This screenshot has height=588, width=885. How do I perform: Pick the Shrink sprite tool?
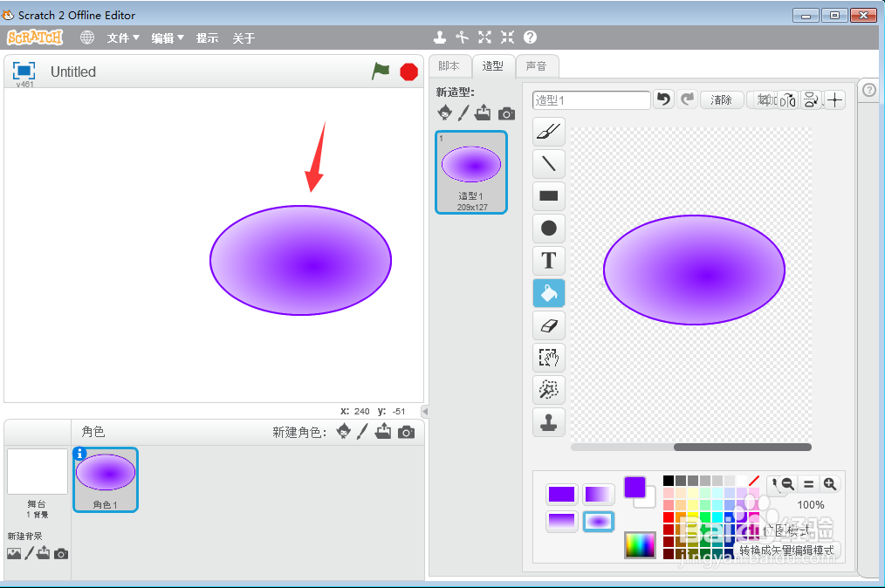507,38
